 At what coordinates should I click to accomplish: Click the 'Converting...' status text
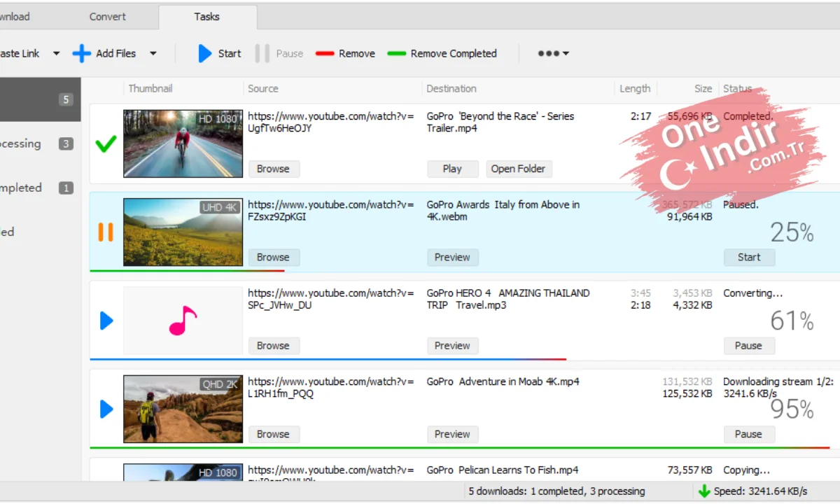pos(752,293)
